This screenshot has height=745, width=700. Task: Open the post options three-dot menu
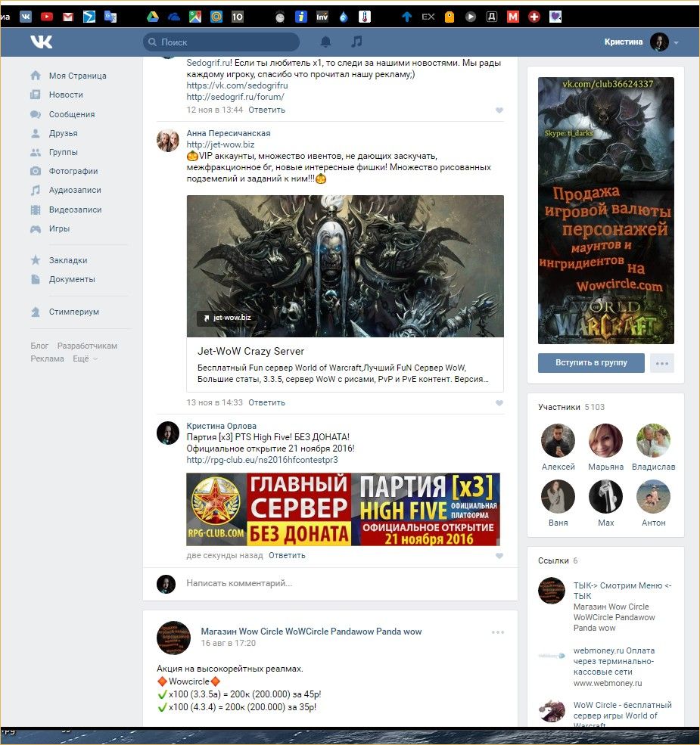tap(498, 632)
